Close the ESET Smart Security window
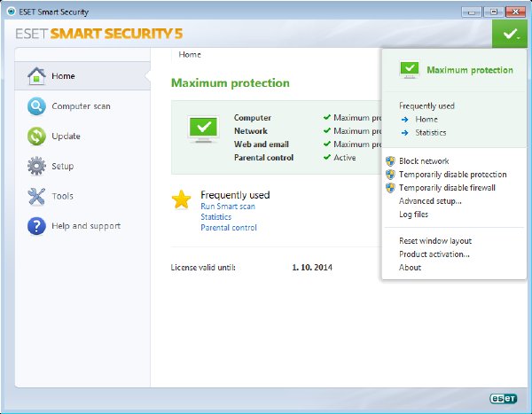Image resolution: width=532 pixels, height=414 pixels. pos(515,12)
